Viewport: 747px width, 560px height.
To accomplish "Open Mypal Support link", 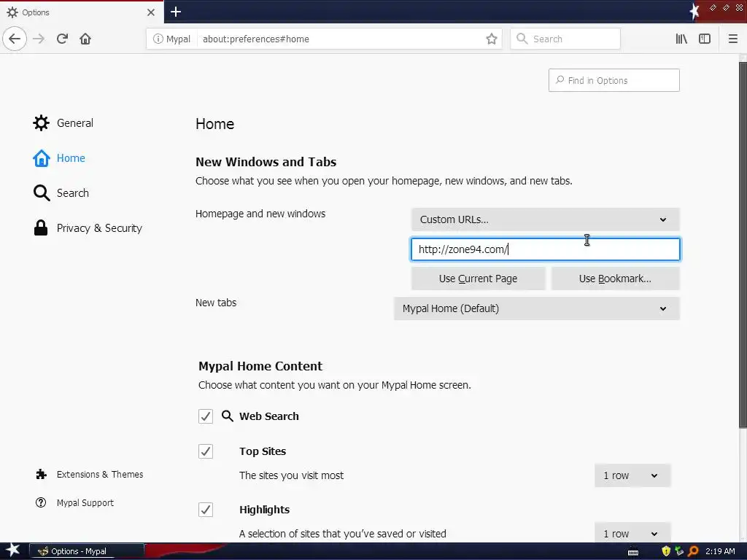I will pos(75,503).
